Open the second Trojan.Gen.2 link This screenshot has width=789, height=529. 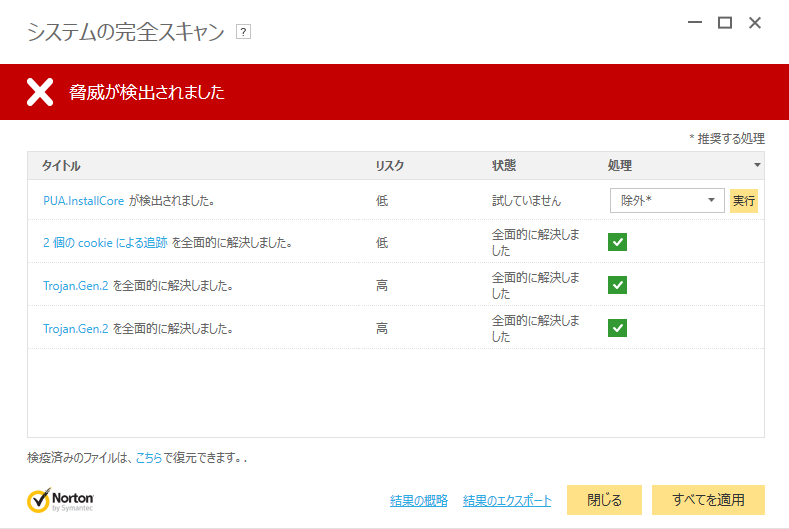coord(75,329)
